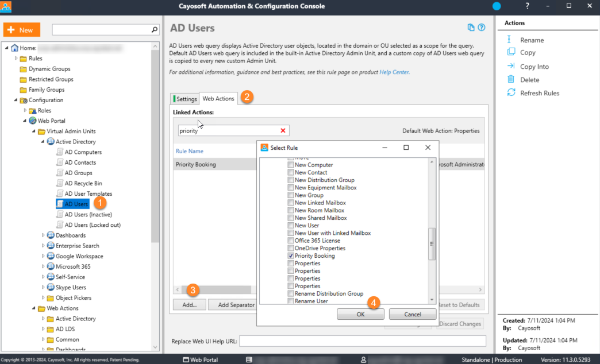This screenshot has width=600, height=364.
Task: Click the Copy Into arrow icon
Action: click(511, 66)
